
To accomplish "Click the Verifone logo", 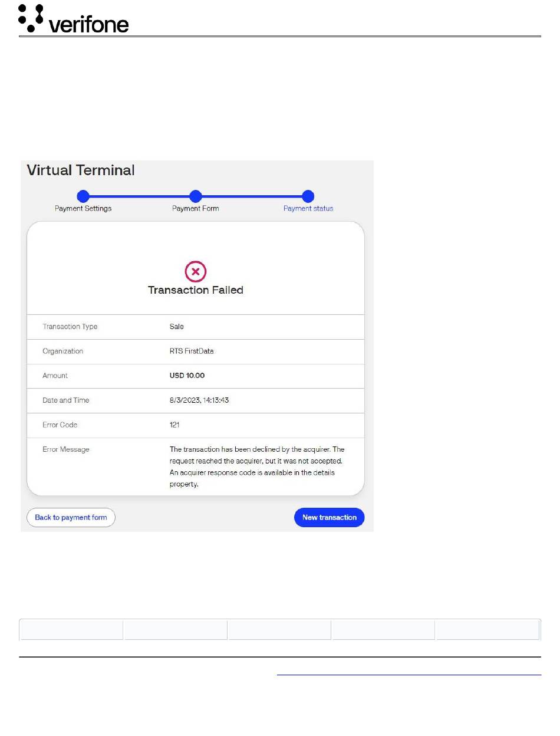I will (x=74, y=18).
